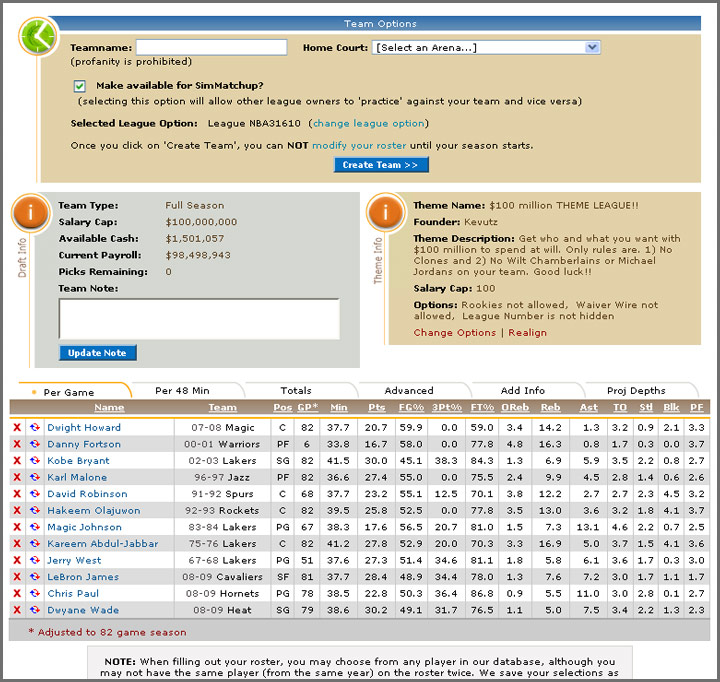
Task: Click inside the Team Note text area
Action: pyautogui.click(x=199, y=319)
